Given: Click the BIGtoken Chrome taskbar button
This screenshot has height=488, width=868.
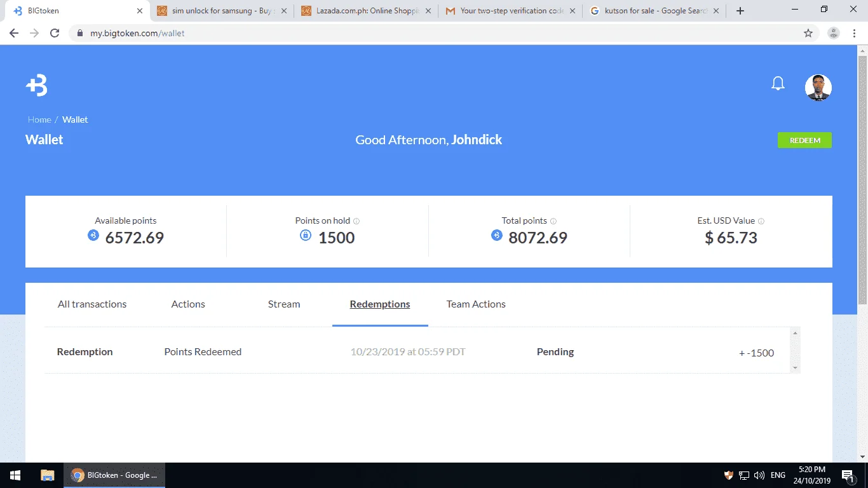Looking at the screenshot, I should pos(114,475).
